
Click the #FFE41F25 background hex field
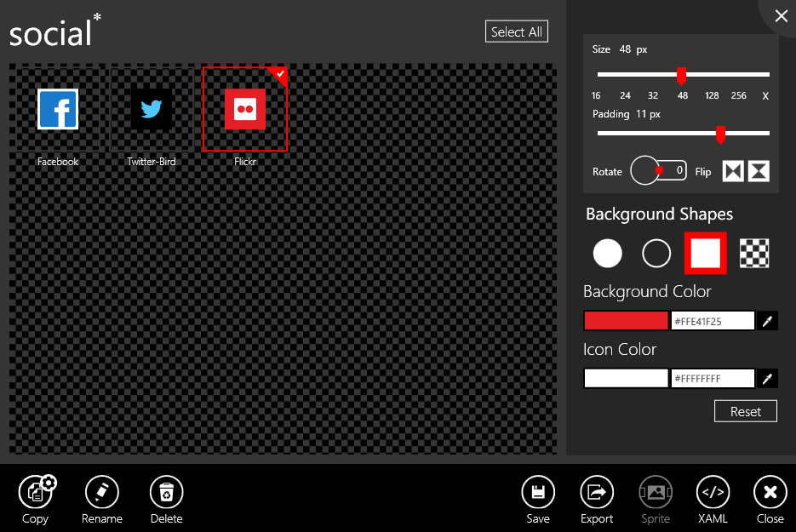713,321
